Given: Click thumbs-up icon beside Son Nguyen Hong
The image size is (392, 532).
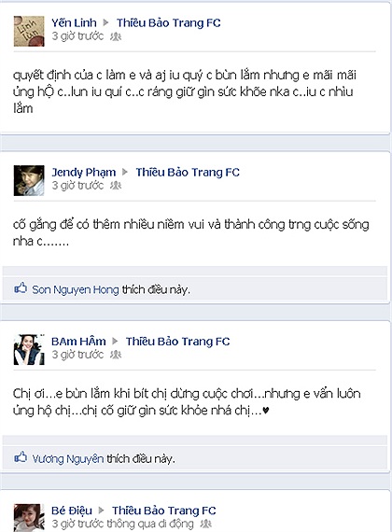Looking at the screenshot, I should point(21,288).
